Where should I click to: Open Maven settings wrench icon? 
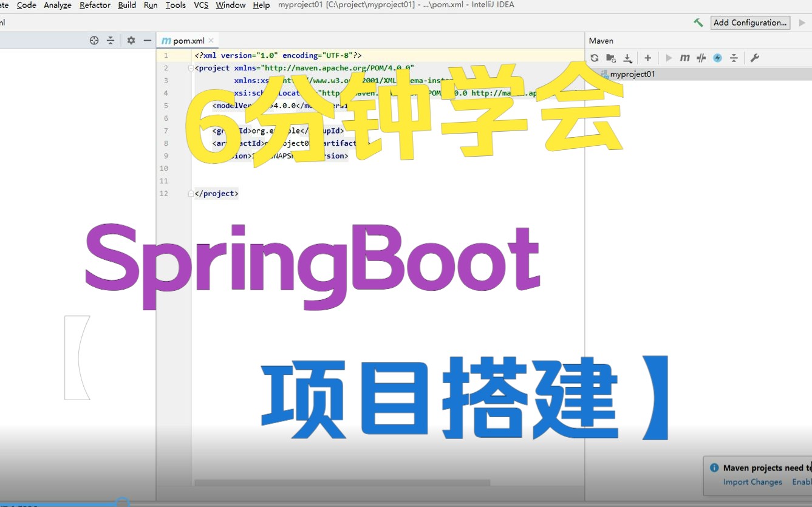[755, 58]
